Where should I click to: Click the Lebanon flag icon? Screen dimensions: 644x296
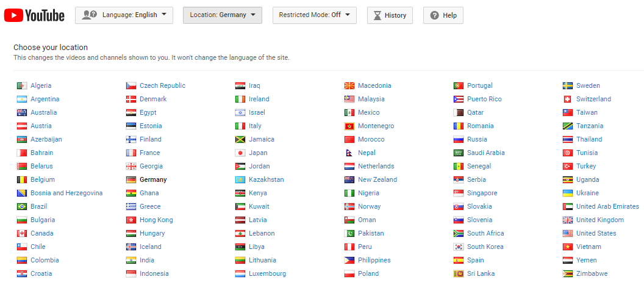tap(240, 234)
